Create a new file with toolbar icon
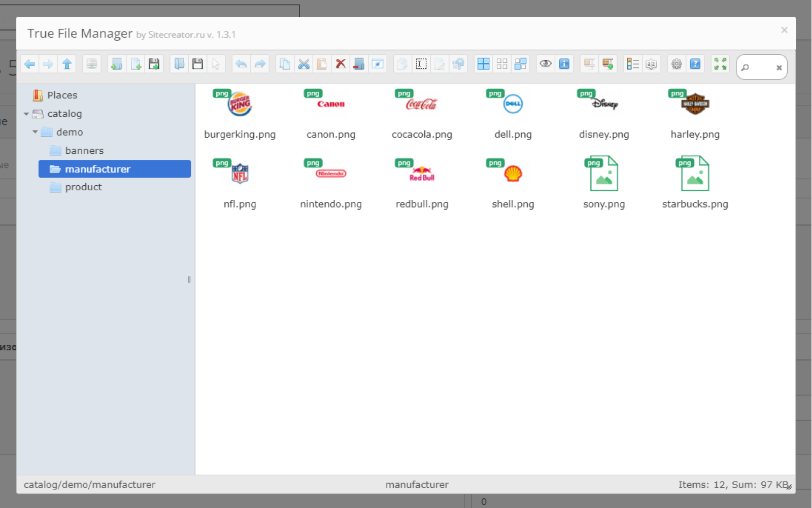 pos(136,64)
